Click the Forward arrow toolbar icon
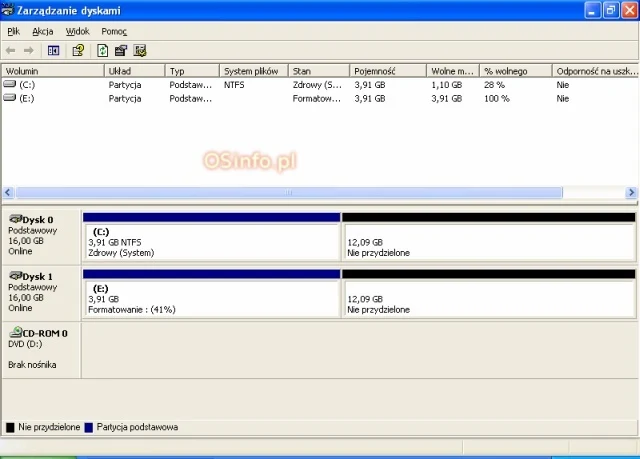Viewport: 640px width, 459px height. (x=29, y=50)
